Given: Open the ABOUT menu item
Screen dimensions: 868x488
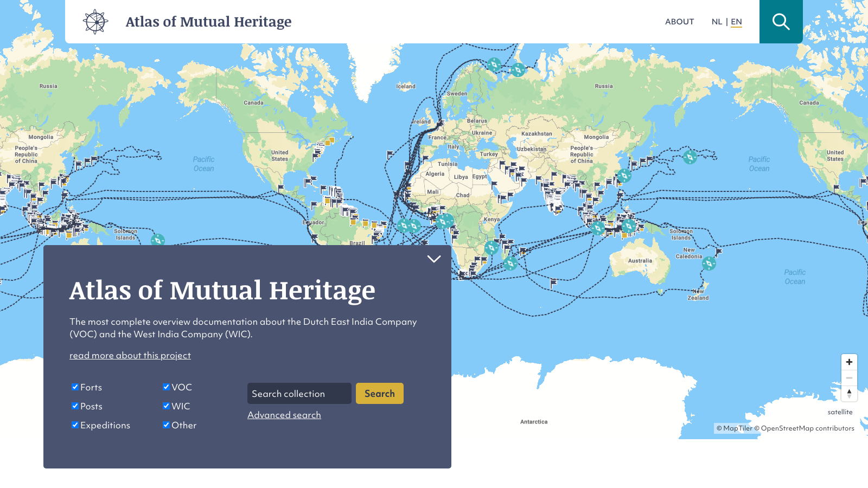Looking at the screenshot, I should 679,22.
